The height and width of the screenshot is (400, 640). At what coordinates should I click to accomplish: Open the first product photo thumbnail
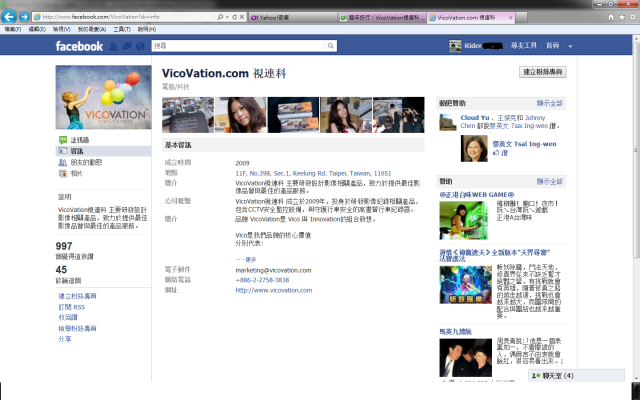click(188, 115)
